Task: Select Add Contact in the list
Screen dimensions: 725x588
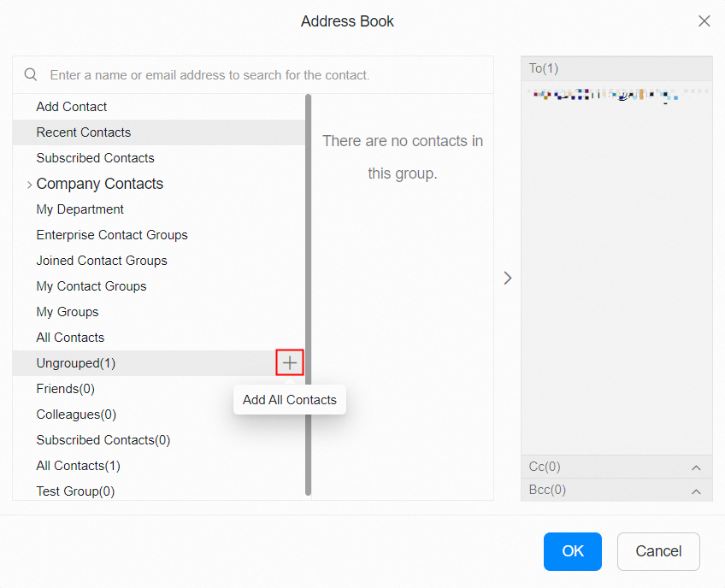Action: tap(72, 107)
